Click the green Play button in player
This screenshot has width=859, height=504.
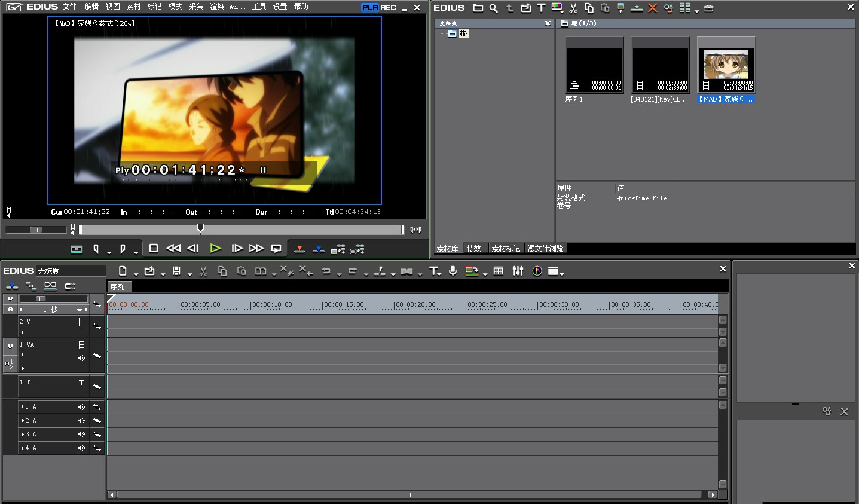click(216, 248)
